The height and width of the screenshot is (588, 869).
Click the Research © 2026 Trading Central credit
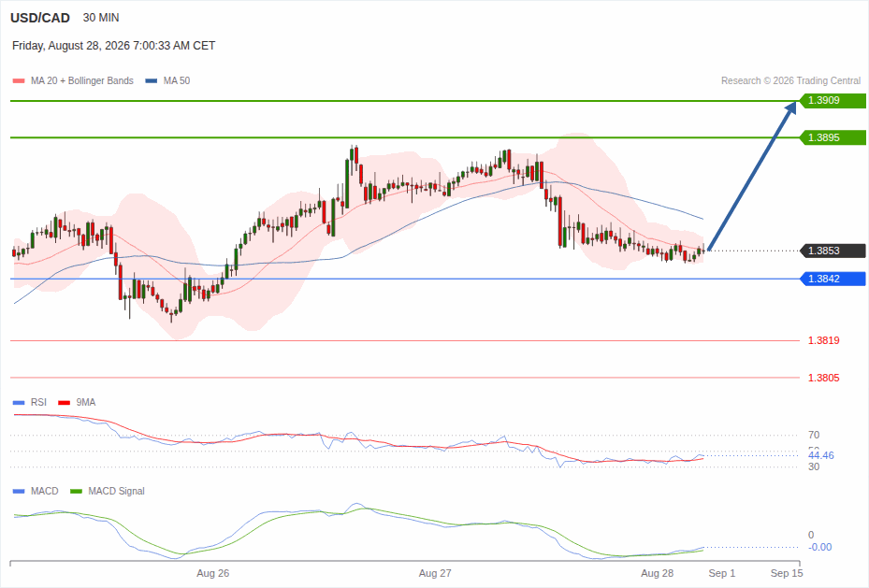click(x=790, y=80)
